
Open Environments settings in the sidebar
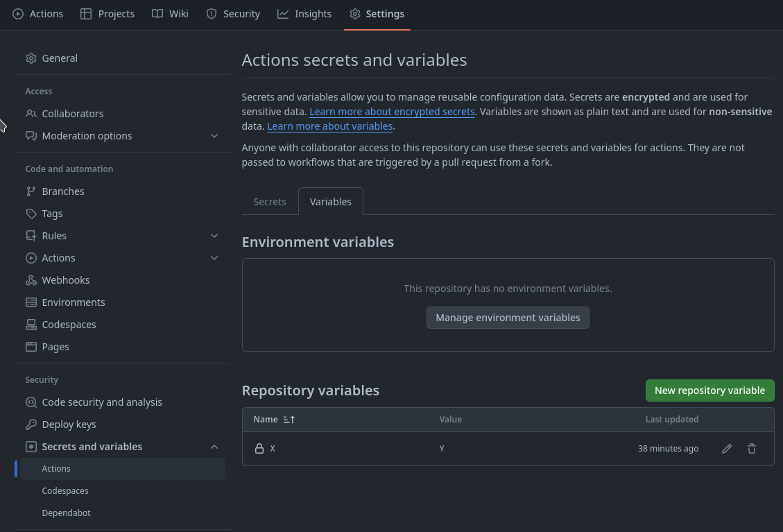point(74,302)
